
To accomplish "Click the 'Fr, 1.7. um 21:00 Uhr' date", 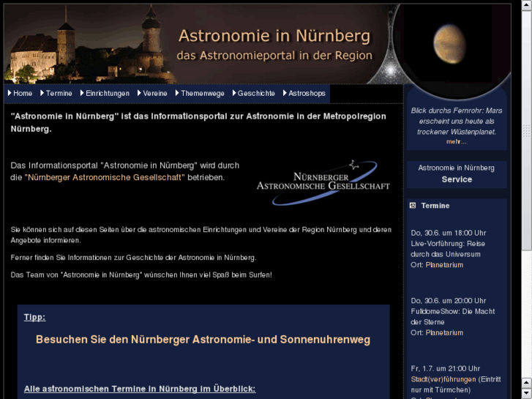I will point(445,369).
